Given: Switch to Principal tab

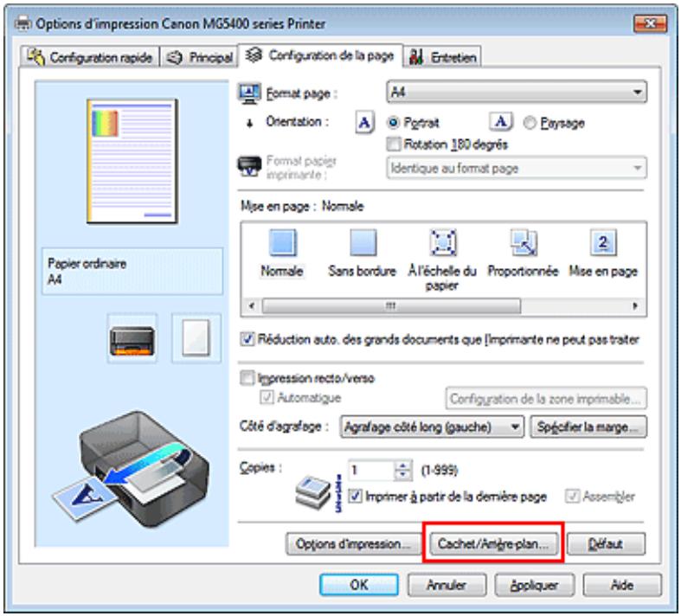Looking at the screenshot, I should tap(199, 57).
